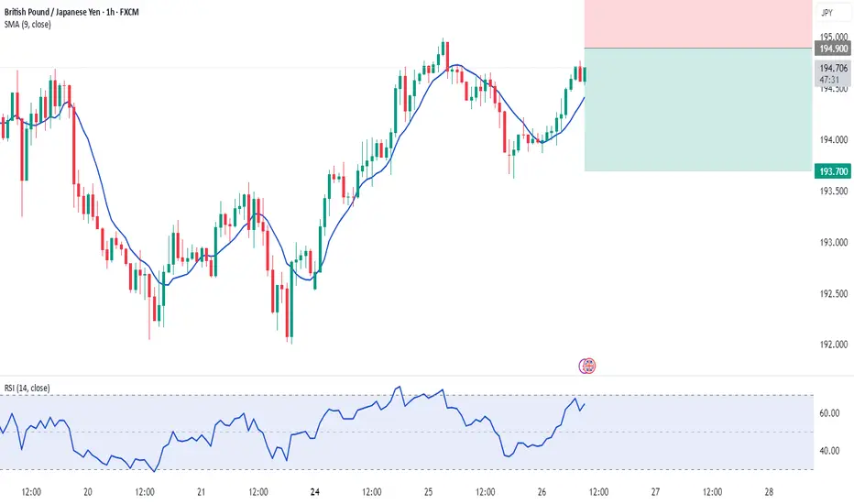Select the 193.700 target price label
This screenshot has height=504, width=854.
pos(833,171)
